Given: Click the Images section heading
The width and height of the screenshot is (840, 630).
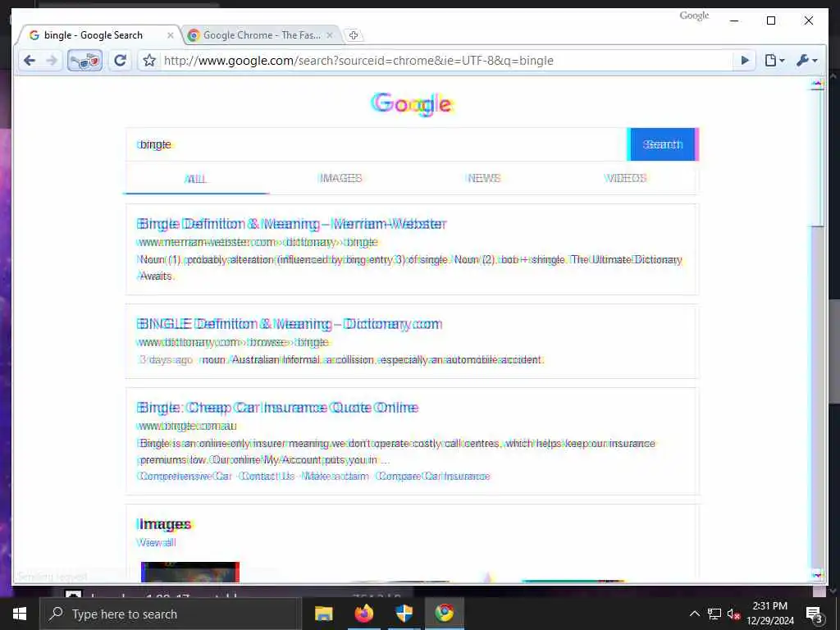Looking at the screenshot, I should 164,524.
